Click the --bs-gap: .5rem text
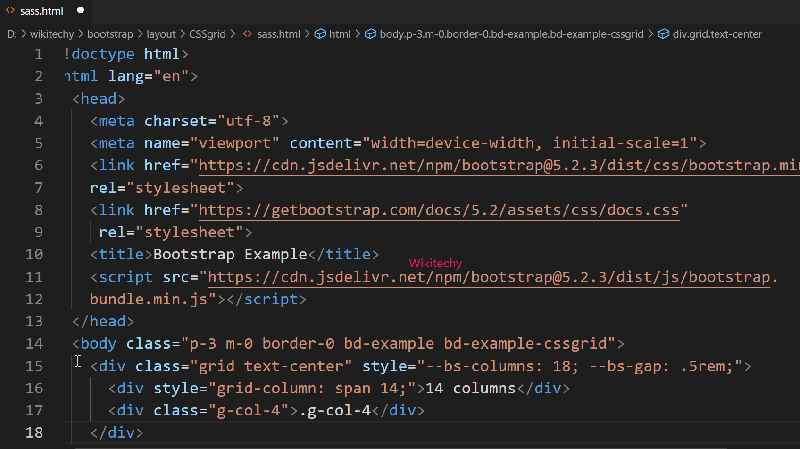The image size is (800, 449). point(661,366)
